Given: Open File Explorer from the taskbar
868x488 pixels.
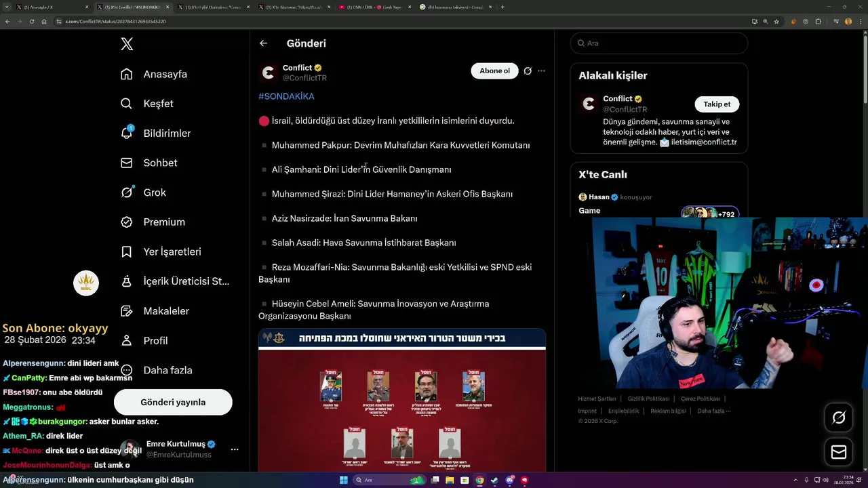Looking at the screenshot, I should point(449,481).
